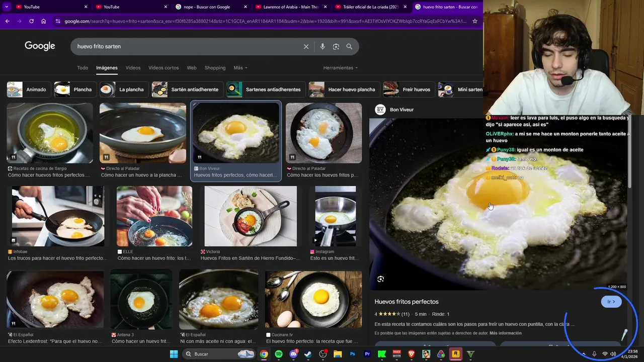Open ELLE 'Cómo hacer un huevo frito' image
Screen dimensions: 644x362
(154, 216)
